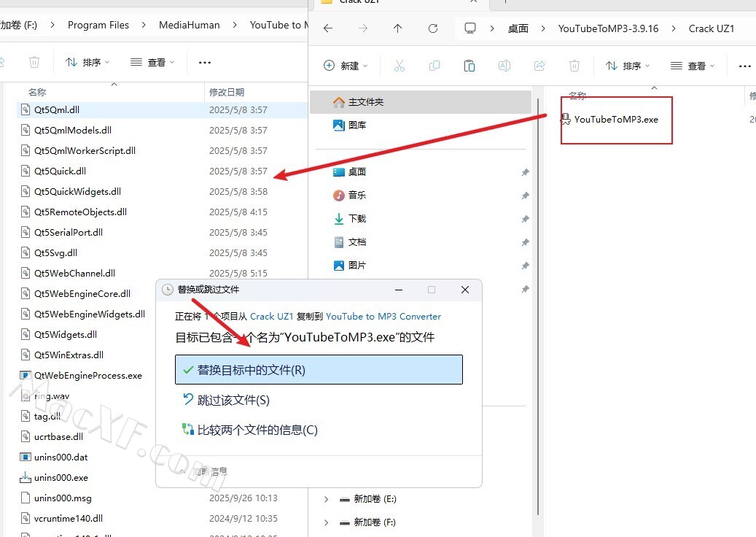756x537 pixels.
Task: Open the 查看 dropdown in left window
Action: tap(153, 62)
